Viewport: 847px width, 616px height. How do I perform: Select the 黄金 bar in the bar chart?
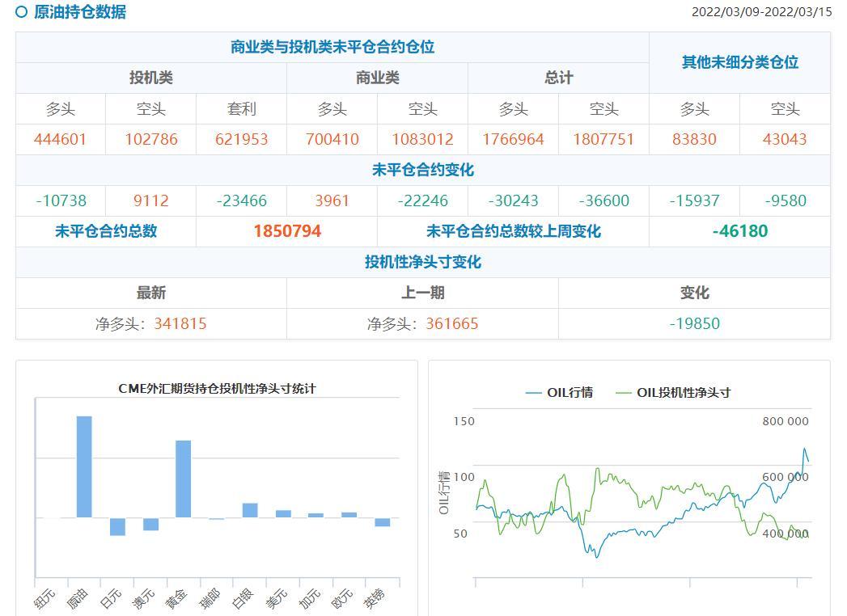click(184, 479)
